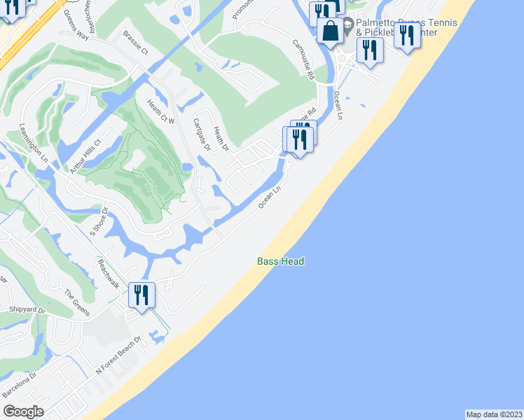Click the Arthur Hills Ct label
Image resolution: width=524 pixels, height=420 pixels.
(85, 157)
